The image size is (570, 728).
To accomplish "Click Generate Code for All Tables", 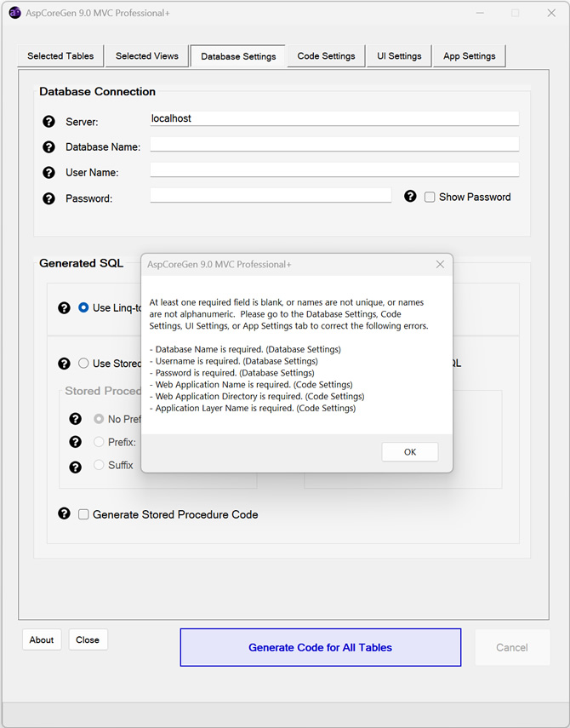I will click(x=321, y=647).
